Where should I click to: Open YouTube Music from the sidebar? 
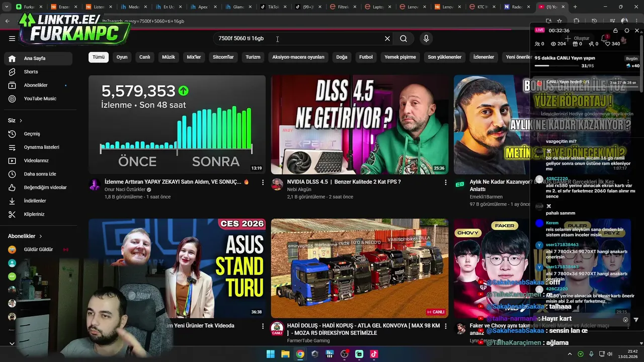38,99
